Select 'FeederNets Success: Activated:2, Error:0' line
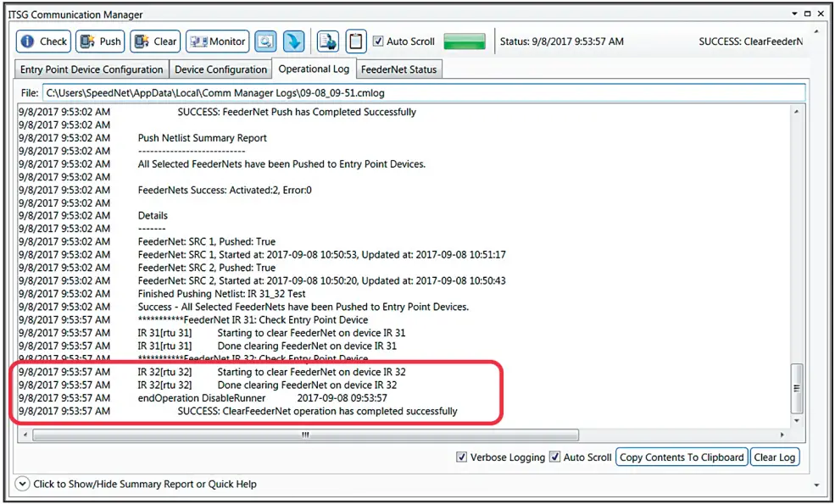The width and height of the screenshot is (835, 504). (x=225, y=190)
